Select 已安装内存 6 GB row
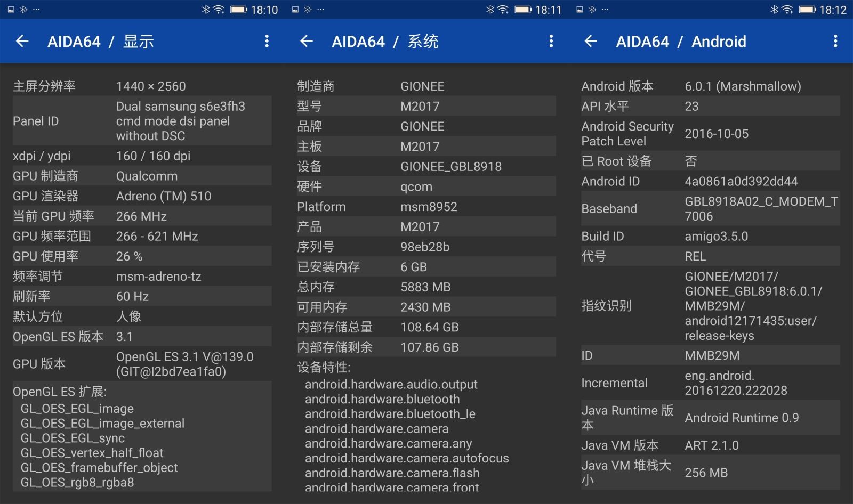The image size is (853, 504). pyautogui.click(x=426, y=267)
